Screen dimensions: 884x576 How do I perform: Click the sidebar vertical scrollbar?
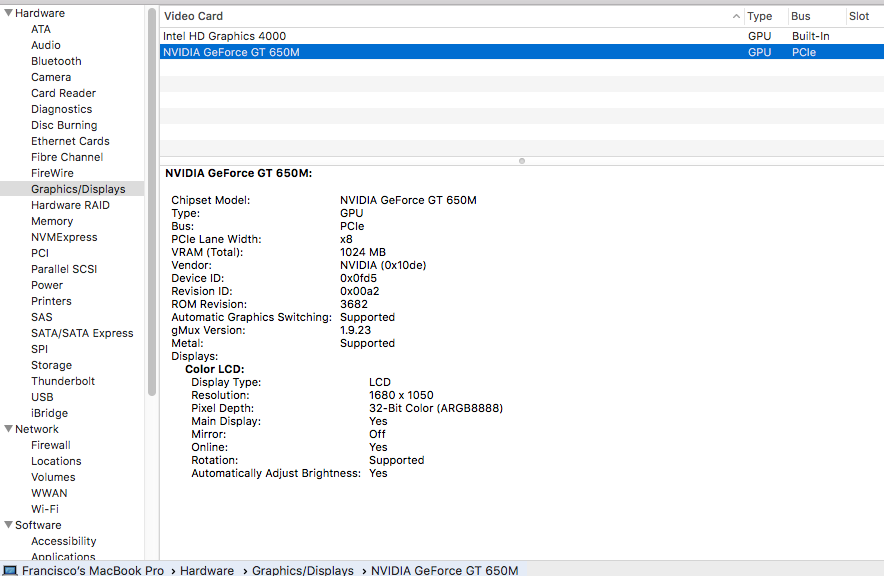click(152, 203)
